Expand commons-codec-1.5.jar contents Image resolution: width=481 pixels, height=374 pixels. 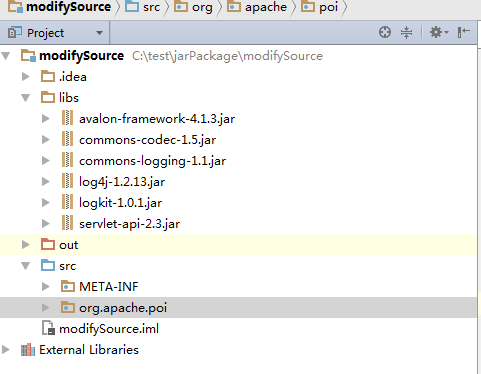pos(46,139)
